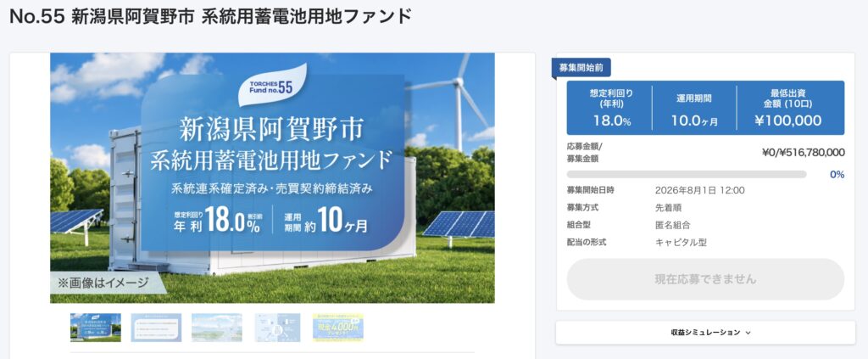Click the main fund banner image
This screenshot has width=868, height=359.
(272, 178)
